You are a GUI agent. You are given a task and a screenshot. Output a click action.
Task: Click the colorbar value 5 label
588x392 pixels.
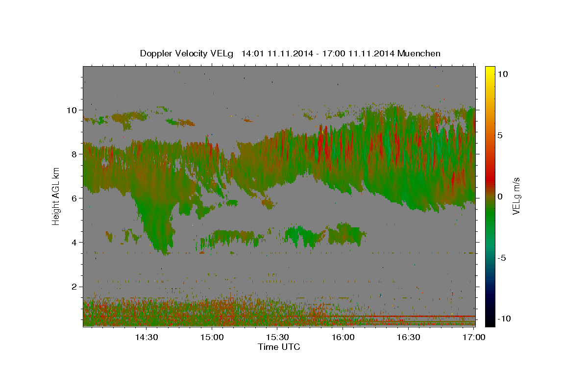tap(501, 135)
